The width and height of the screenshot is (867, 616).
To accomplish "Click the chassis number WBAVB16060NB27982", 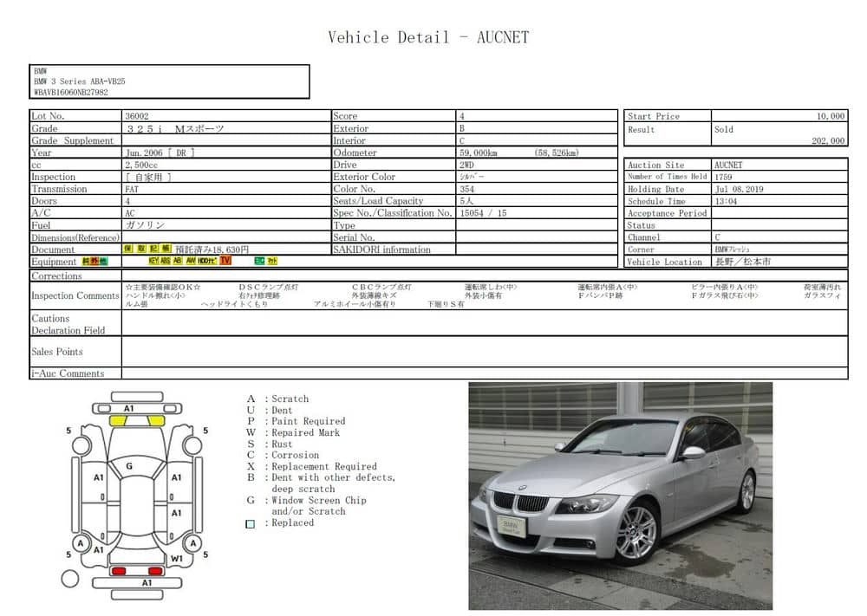I will pos(71,92).
